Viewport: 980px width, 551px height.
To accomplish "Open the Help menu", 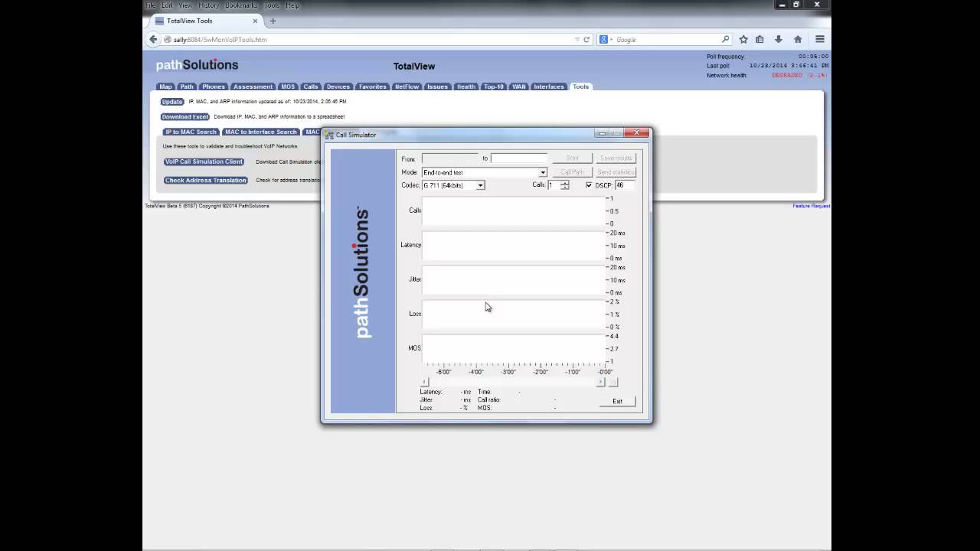I will click(x=292, y=5).
